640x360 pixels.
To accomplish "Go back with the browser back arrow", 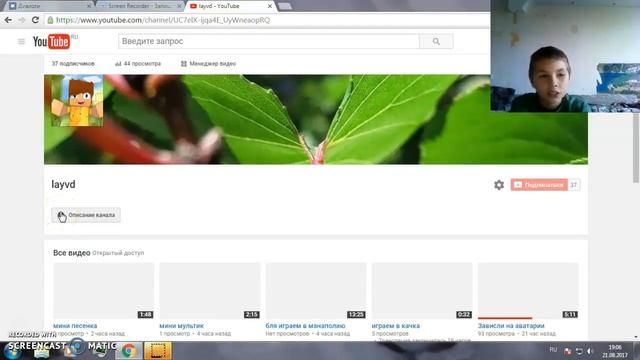I will (x=8, y=20).
